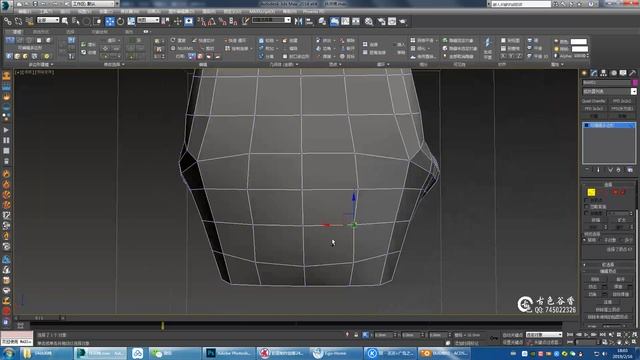Click object color swatch beside name field
Viewport: 640px width, 360px height.
click(635, 82)
